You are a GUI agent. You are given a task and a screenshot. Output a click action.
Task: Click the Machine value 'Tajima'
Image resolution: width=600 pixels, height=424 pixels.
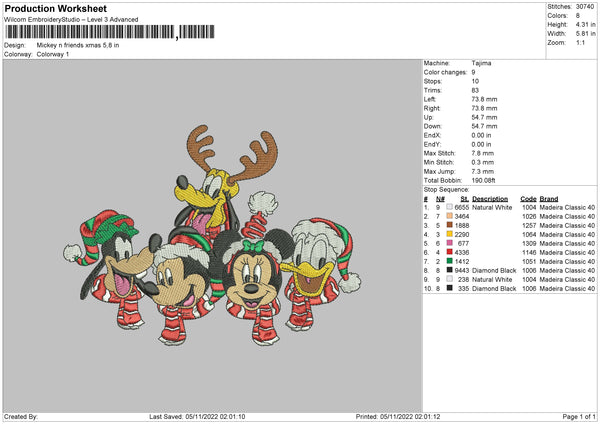pos(481,63)
